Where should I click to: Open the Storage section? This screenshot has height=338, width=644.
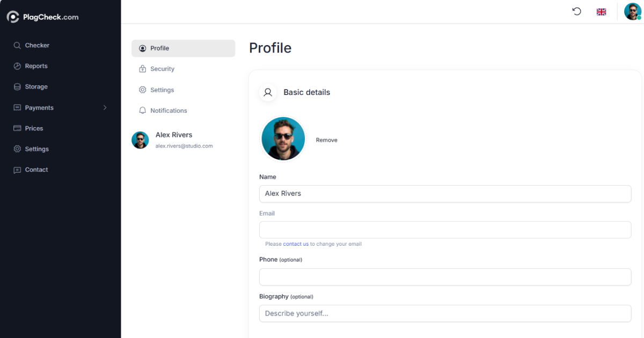pyautogui.click(x=36, y=86)
